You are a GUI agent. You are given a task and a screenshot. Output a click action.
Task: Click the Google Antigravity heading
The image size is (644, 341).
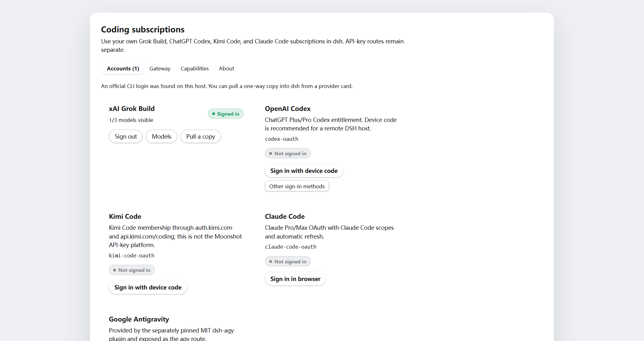pyautogui.click(x=139, y=319)
